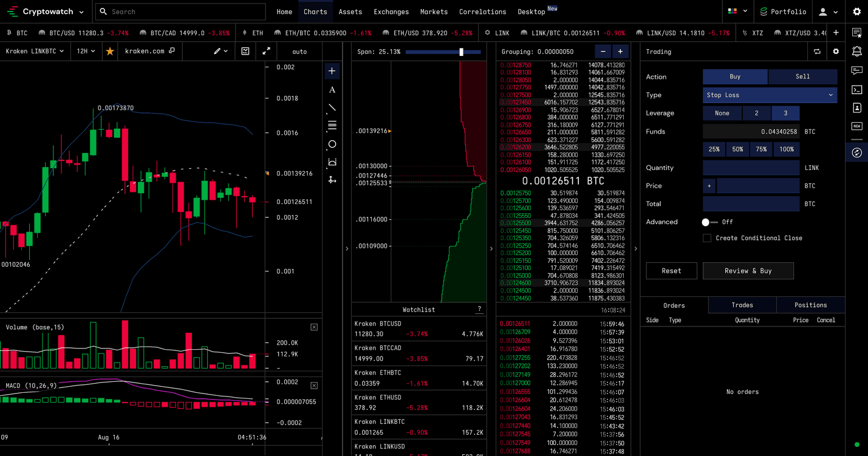Open the drawing pencil options dropdown

coord(220,52)
